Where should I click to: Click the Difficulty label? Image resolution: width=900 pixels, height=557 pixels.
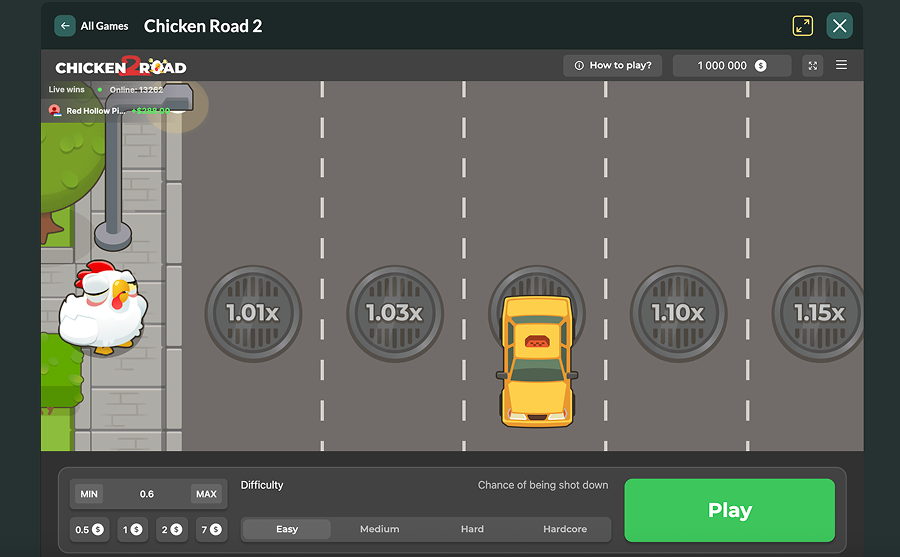point(262,485)
